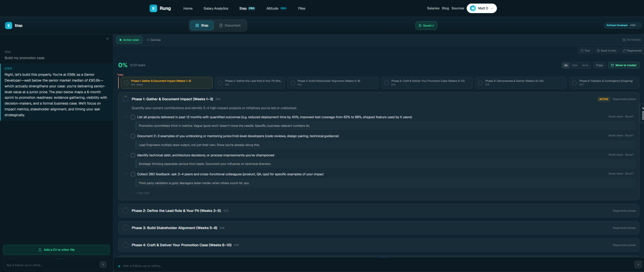
Task: Open Files nav item
Action: pos(302,8)
